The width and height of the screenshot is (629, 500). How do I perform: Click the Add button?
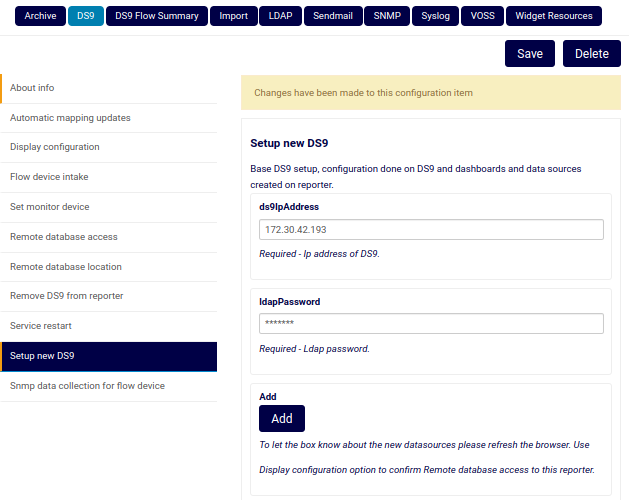pos(282,419)
